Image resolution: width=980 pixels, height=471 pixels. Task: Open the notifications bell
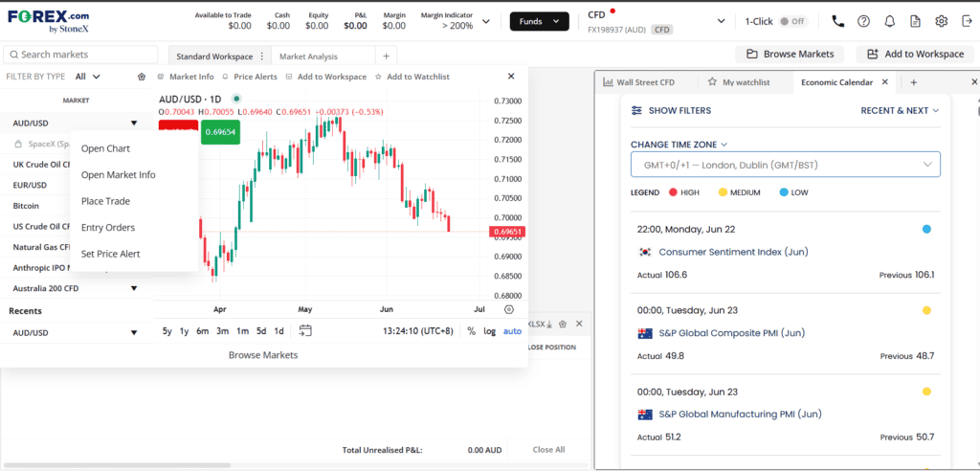pyautogui.click(x=890, y=21)
